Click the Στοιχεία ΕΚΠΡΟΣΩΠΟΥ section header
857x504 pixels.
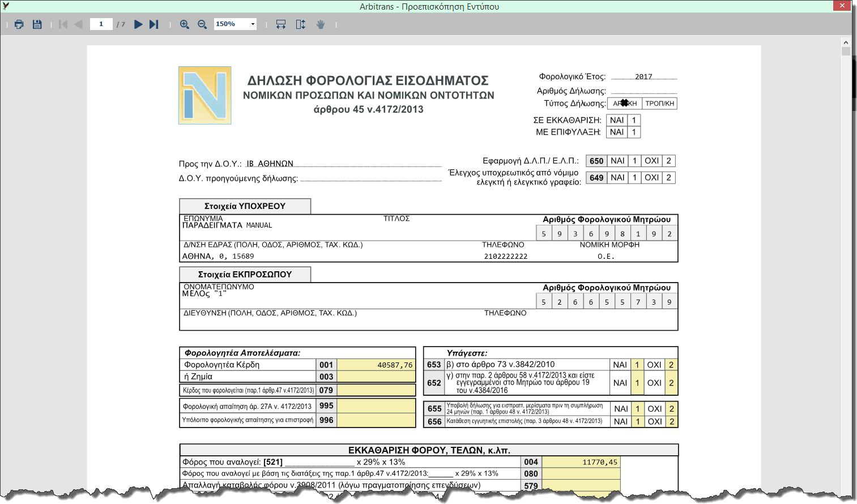pos(245,275)
